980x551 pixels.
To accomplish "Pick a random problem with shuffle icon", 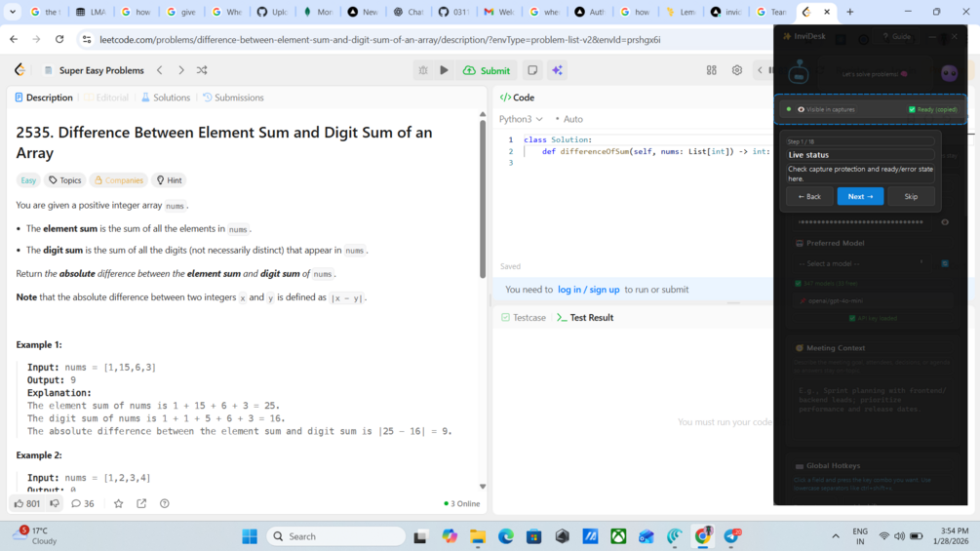I will click(202, 70).
